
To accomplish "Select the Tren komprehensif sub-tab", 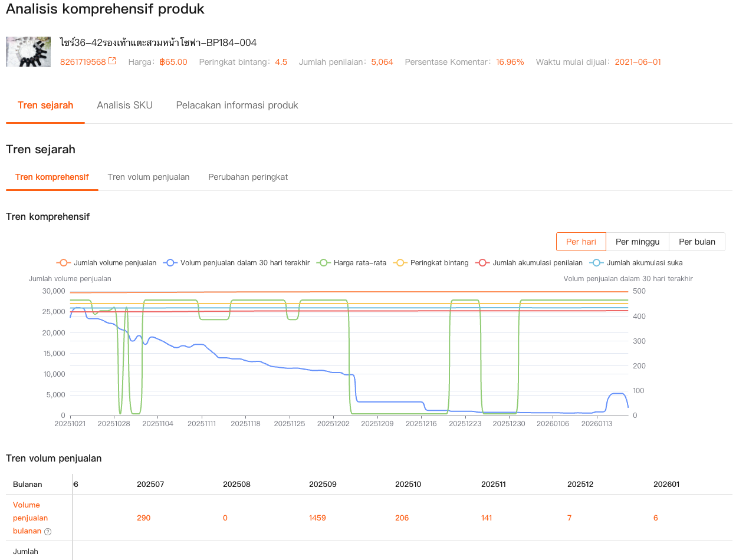I will tap(52, 177).
